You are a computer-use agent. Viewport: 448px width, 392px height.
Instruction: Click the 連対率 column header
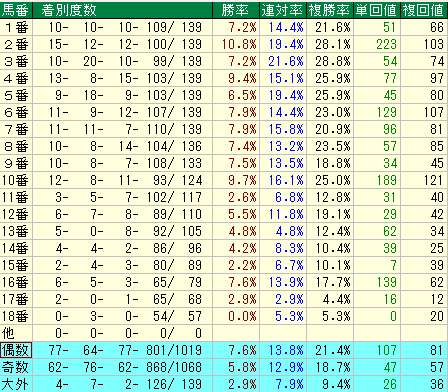tap(282, 10)
